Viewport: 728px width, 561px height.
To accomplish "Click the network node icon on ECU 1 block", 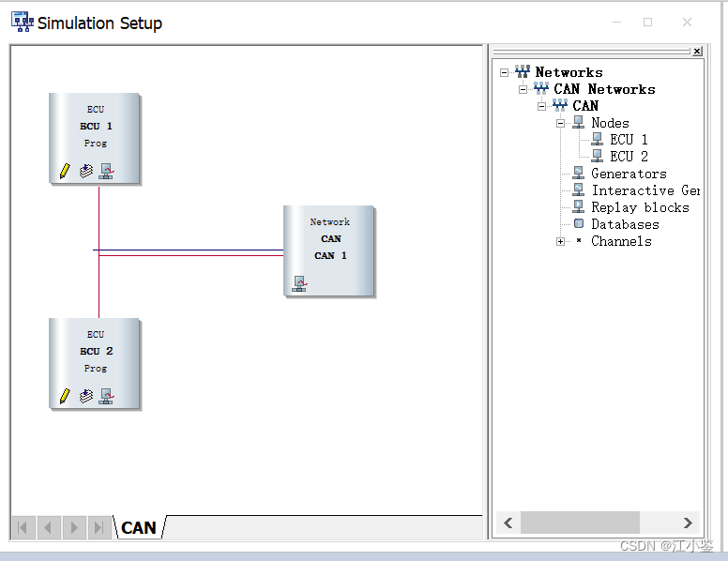I will point(106,171).
